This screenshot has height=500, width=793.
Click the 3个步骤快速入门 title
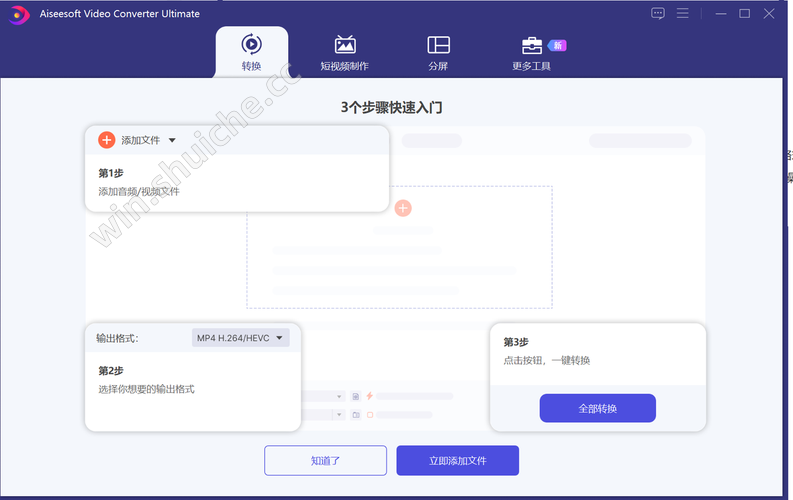pos(391,107)
